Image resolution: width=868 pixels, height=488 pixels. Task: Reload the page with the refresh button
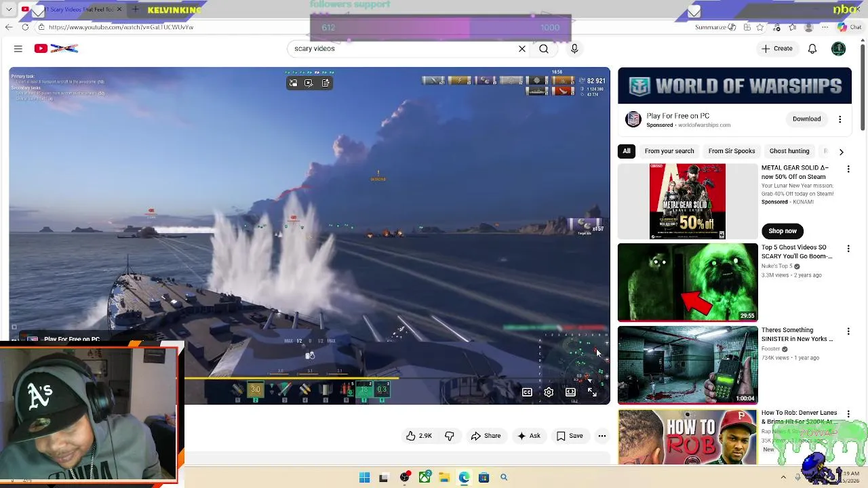(x=25, y=27)
